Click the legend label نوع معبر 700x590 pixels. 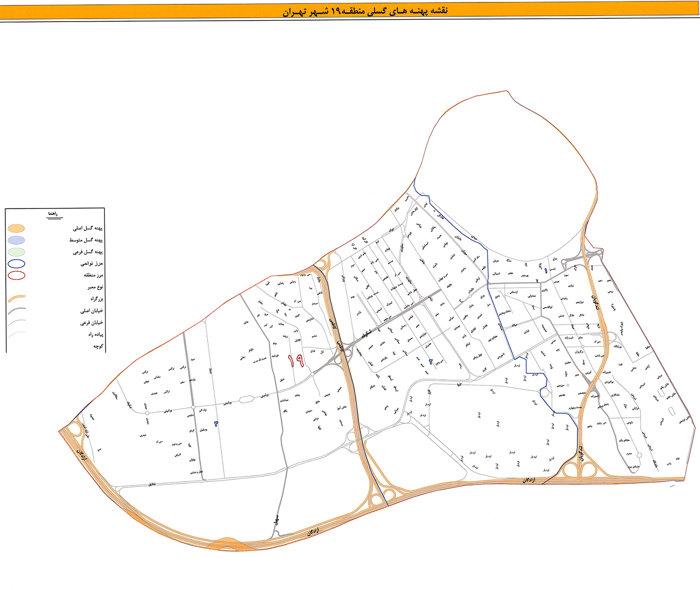tap(95, 287)
